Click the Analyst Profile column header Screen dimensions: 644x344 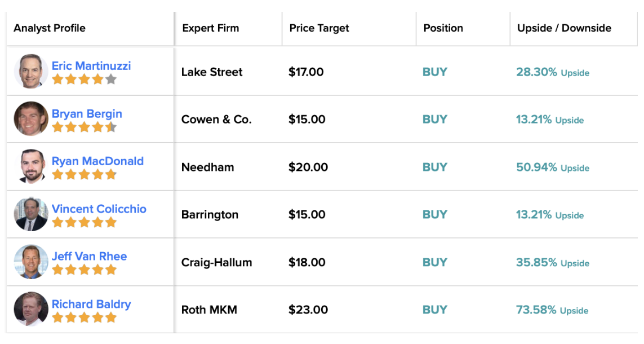click(49, 28)
